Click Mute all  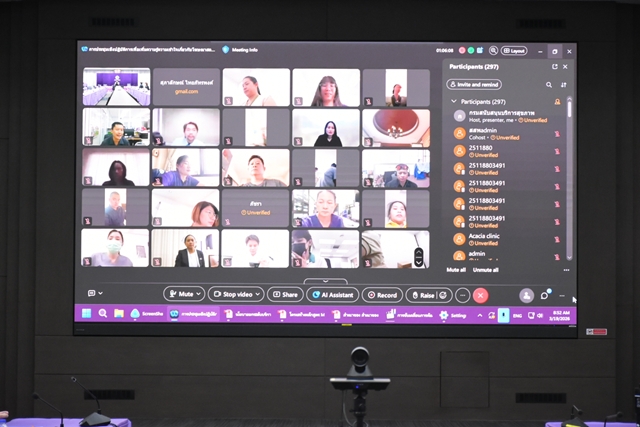(456, 270)
